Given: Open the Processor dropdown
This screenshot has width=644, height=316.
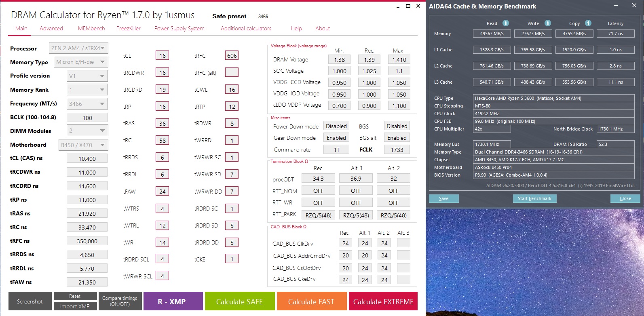Looking at the screenshot, I should point(78,48).
